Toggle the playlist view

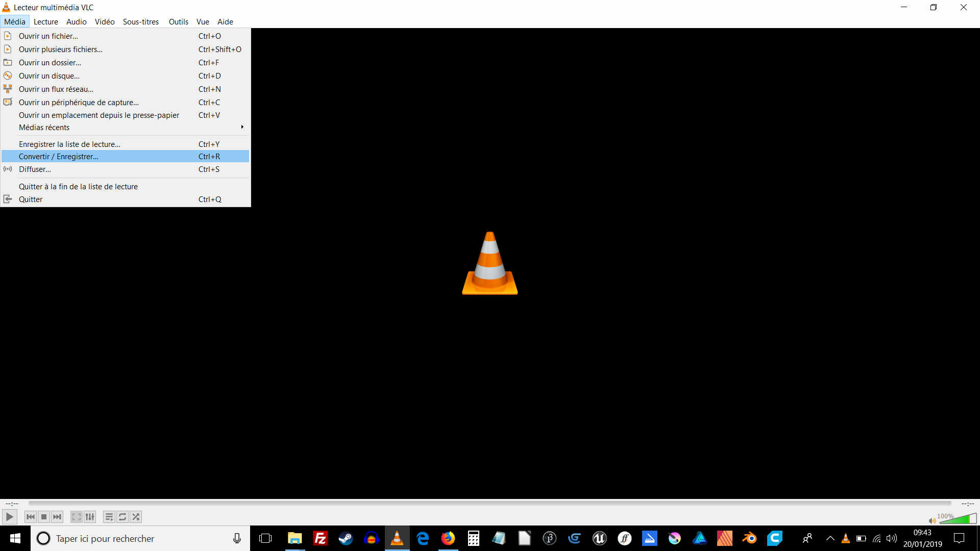point(109,517)
